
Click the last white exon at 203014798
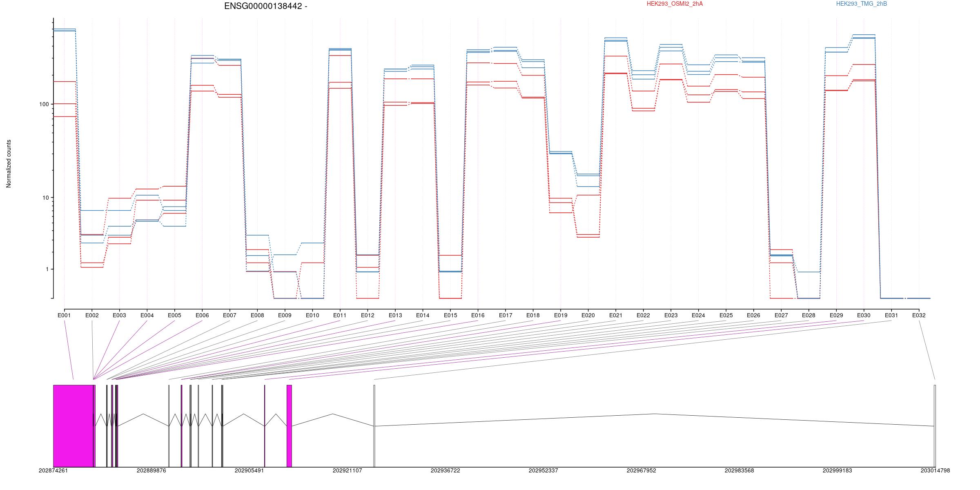935,426
